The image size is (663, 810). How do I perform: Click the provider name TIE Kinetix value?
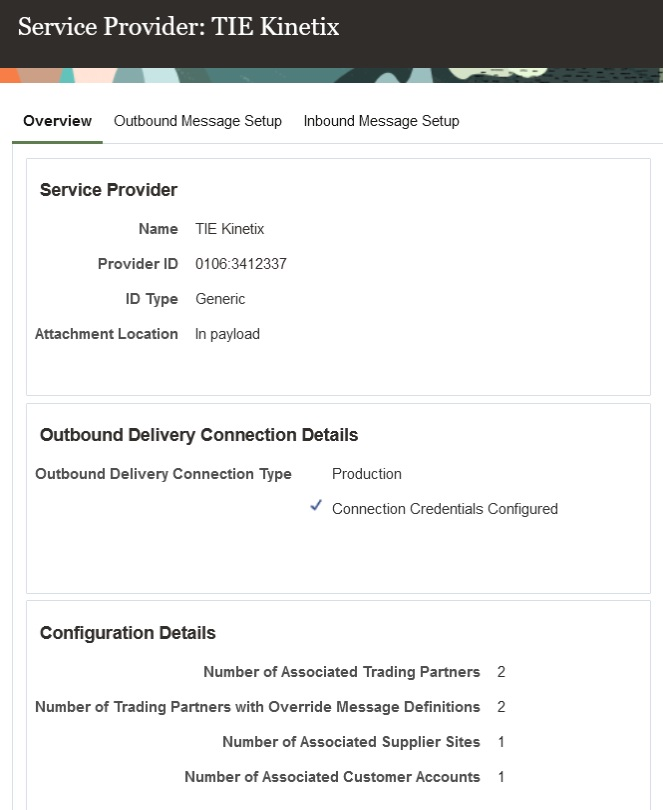(229, 228)
